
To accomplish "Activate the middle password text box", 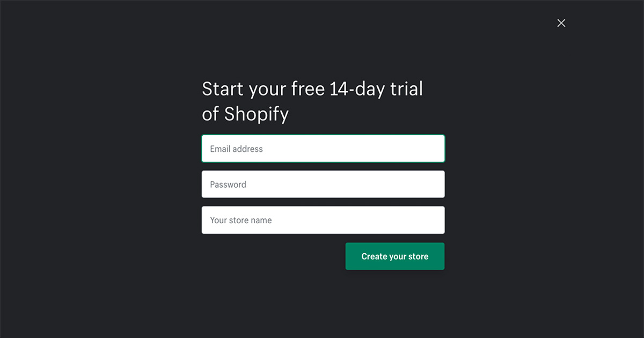I will click(323, 184).
